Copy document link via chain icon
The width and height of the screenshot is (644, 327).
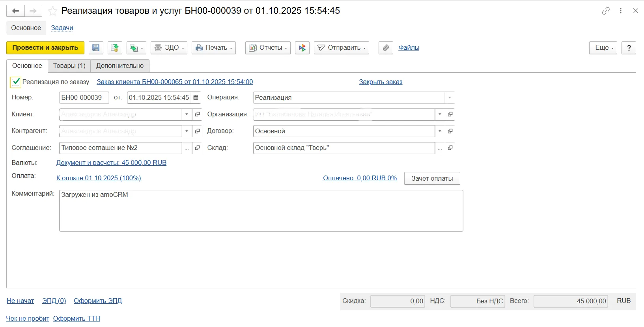click(606, 11)
